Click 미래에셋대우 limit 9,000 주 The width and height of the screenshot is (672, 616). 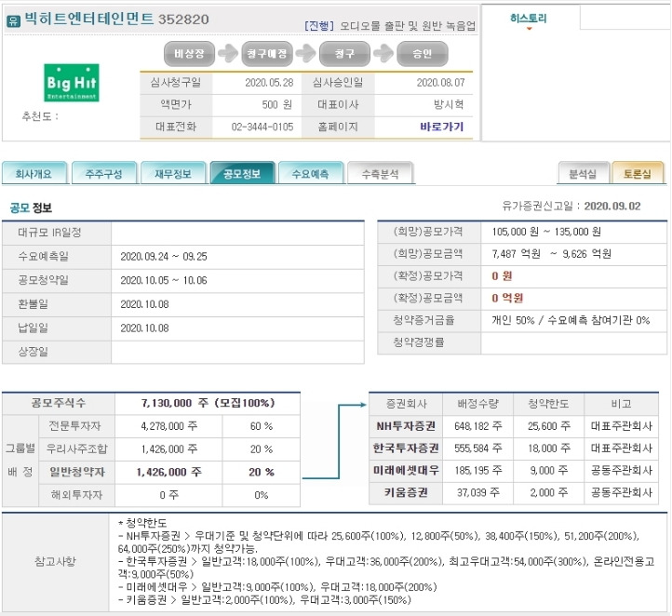point(549,471)
